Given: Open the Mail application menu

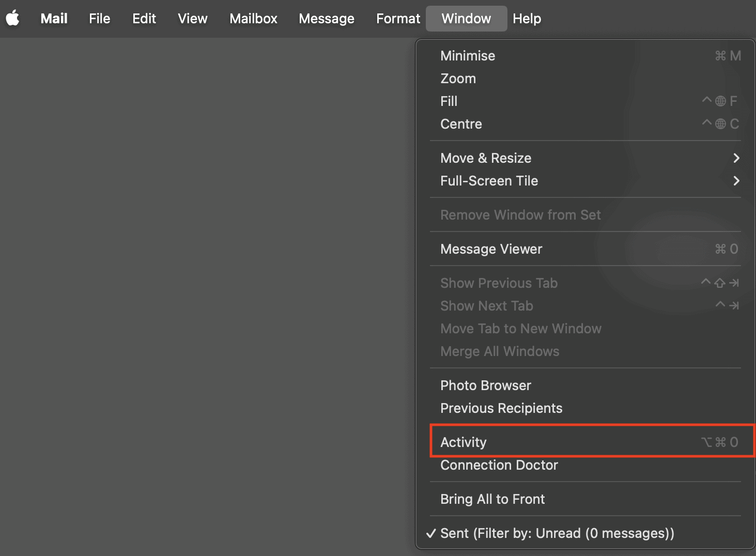Looking at the screenshot, I should click(54, 19).
